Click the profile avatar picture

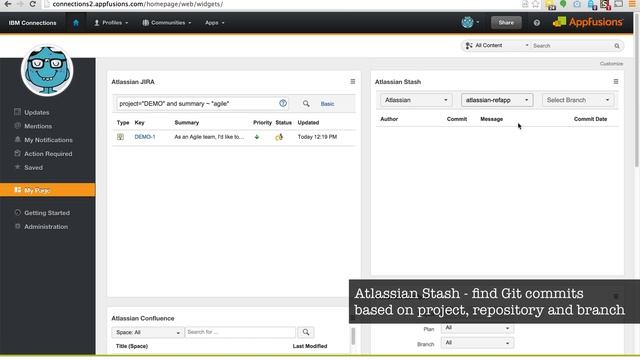47,70
